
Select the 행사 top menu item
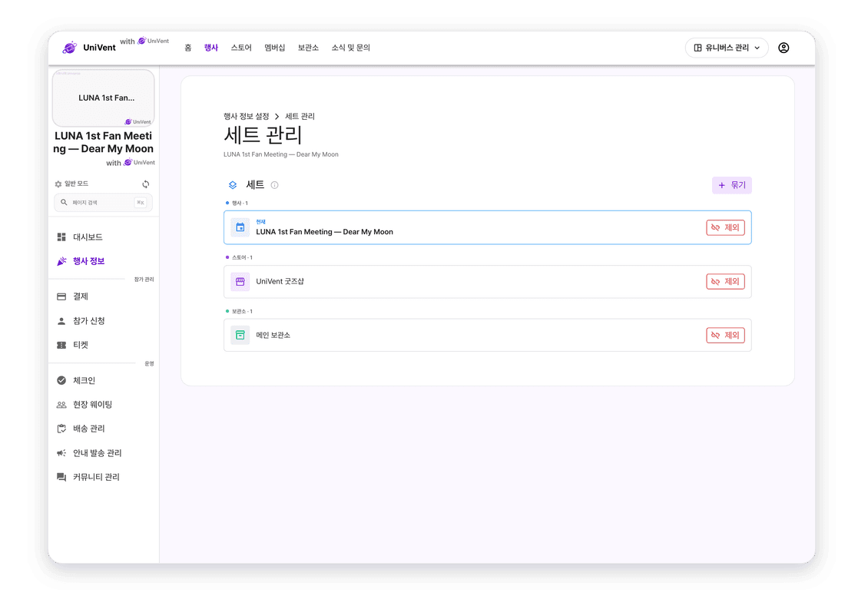211,48
